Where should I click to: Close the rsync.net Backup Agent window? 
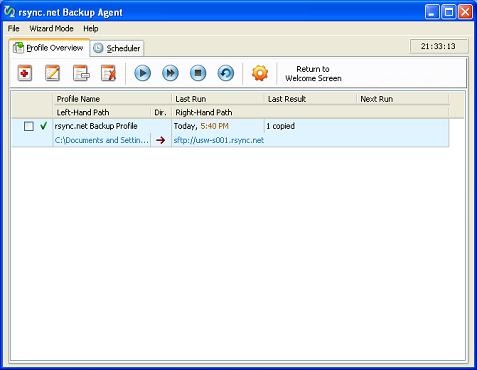(465, 12)
